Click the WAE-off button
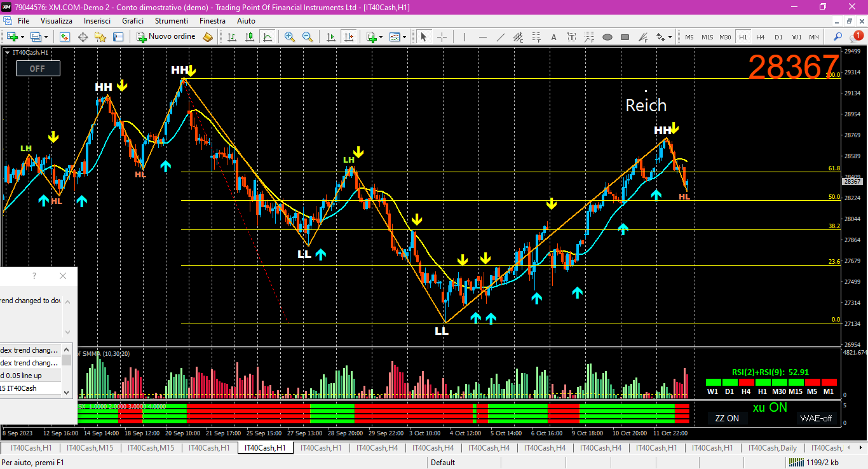The height and width of the screenshot is (469, 868). click(816, 418)
